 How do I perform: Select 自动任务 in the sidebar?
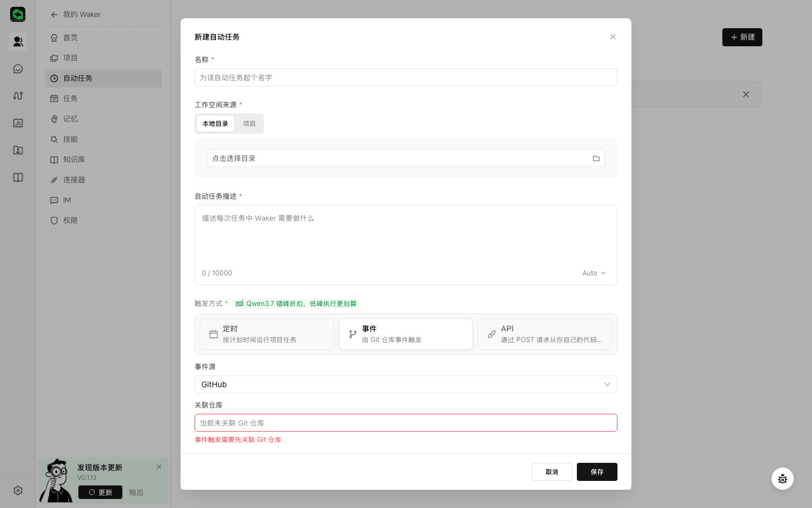click(103, 78)
